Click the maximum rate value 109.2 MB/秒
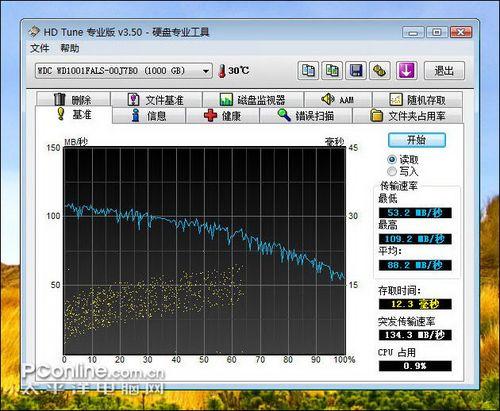This screenshot has height=411, width=500. (415, 239)
